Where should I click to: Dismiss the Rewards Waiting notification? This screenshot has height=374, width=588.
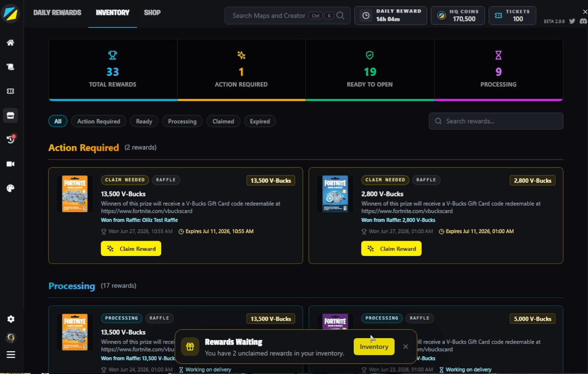[405, 346]
